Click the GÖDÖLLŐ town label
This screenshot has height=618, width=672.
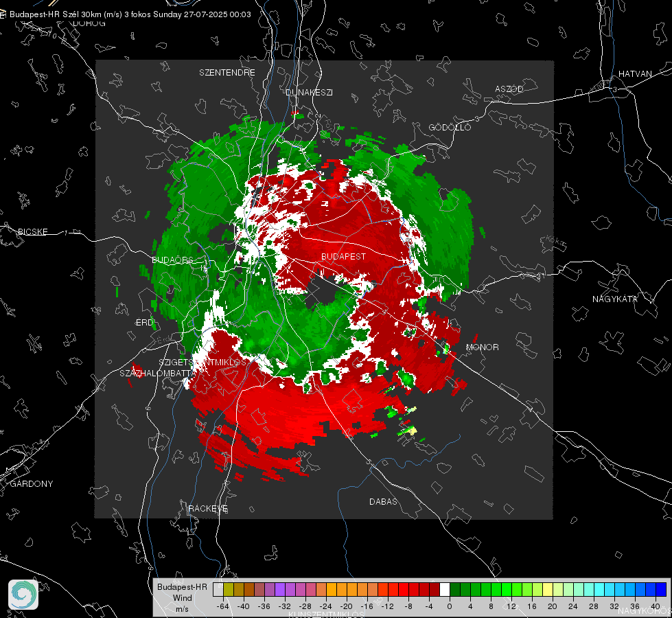pyautogui.click(x=450, y=127)
